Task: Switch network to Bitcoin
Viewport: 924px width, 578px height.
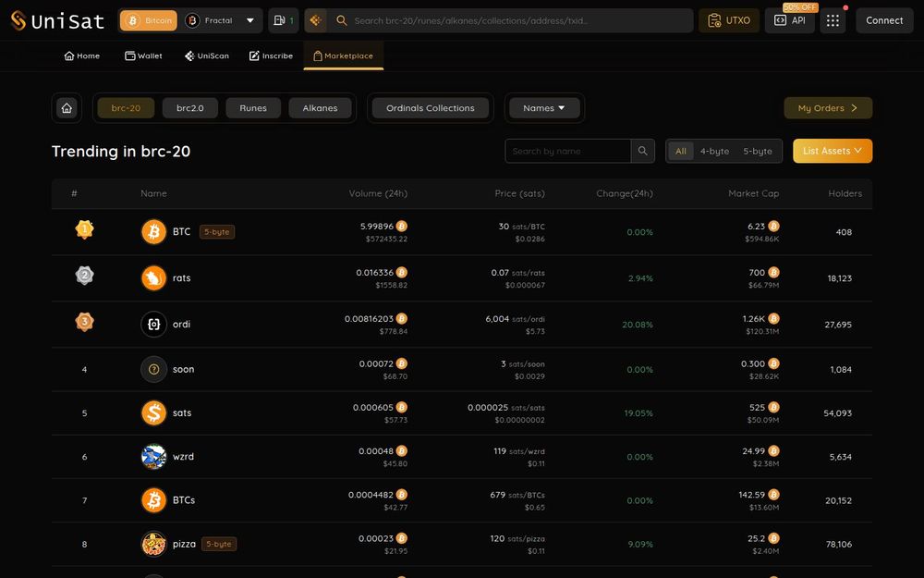Action: [x=149, y=20]
